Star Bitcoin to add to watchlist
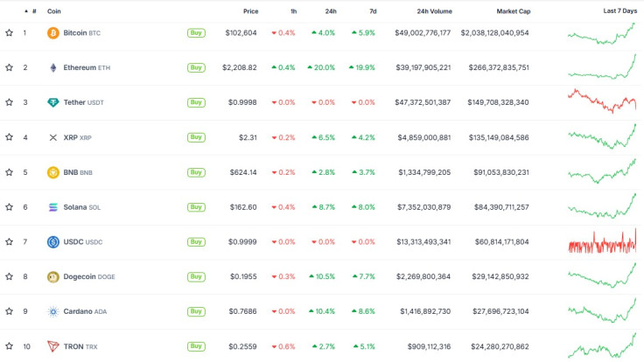This screenshot has height=362, width=644. (x=9, y=33)
